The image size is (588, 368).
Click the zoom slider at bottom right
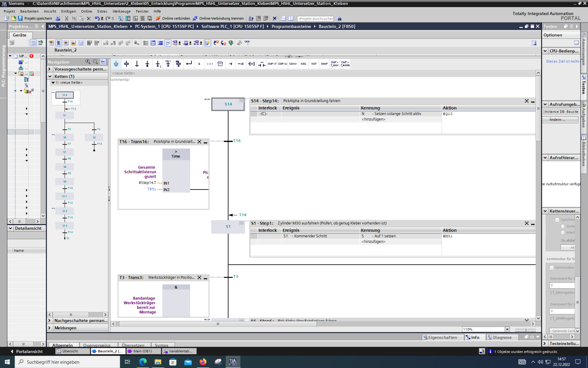(526, 329)
